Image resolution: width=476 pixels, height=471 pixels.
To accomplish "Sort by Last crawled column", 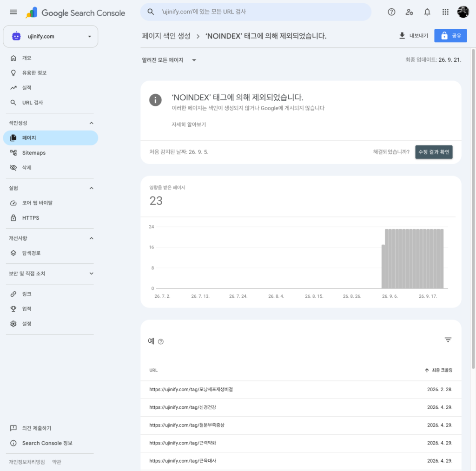I will click(x=439, y=370).
